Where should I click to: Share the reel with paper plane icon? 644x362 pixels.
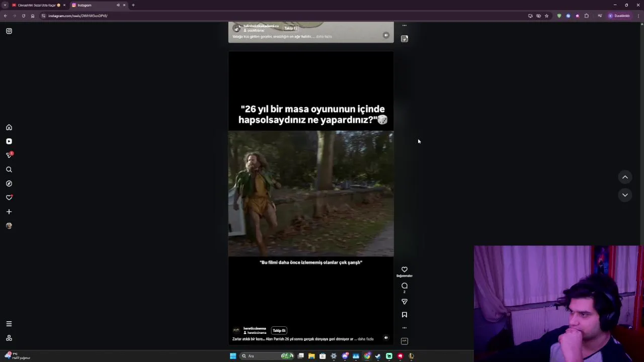coord(405,302)
